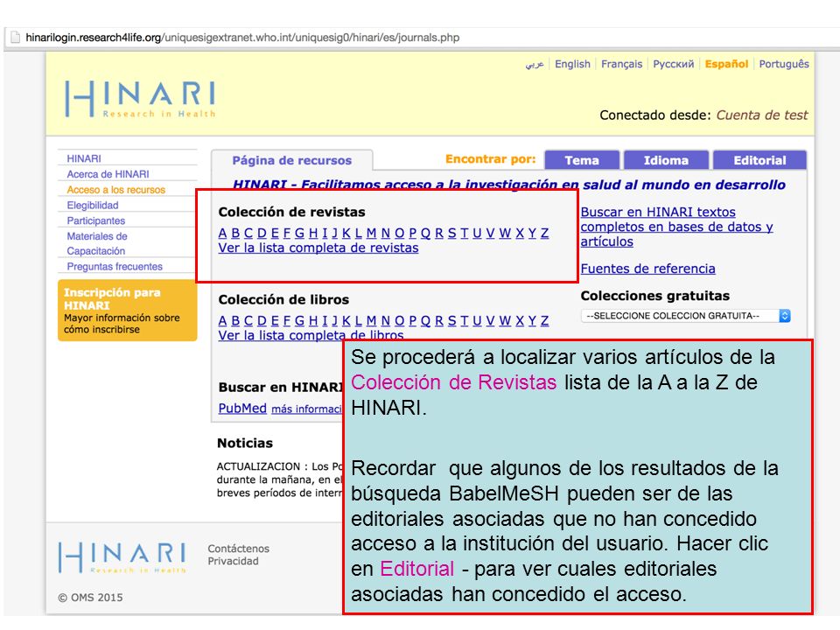Click the HINARI logo in header
Image resolution: width=840 pixels, height=630 pixels.
tap(140, 99)
